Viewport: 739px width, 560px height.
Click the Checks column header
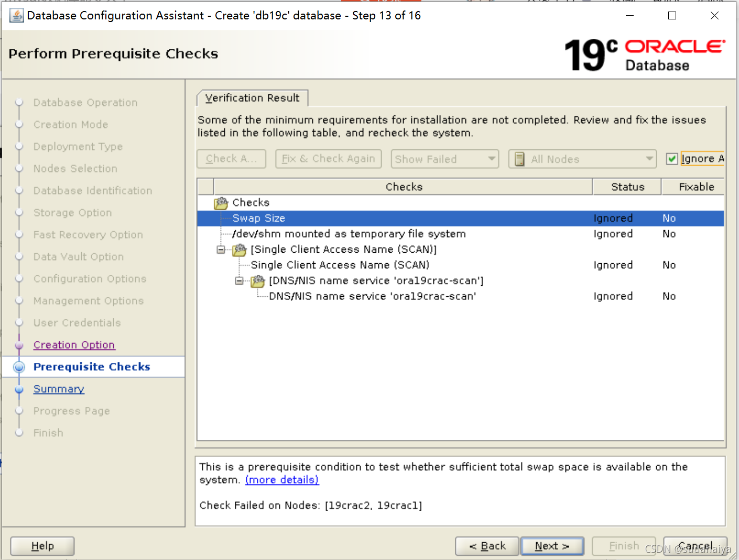coord(403,187)
